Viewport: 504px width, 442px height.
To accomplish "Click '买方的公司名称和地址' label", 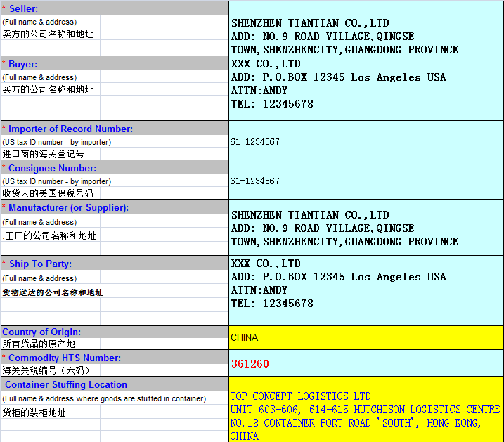I will pos(48,89).
